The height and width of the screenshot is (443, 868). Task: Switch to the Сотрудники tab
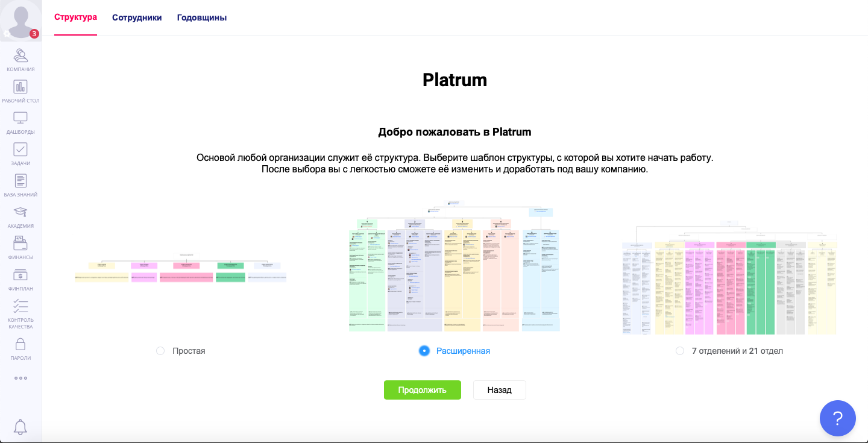(137, 17)
